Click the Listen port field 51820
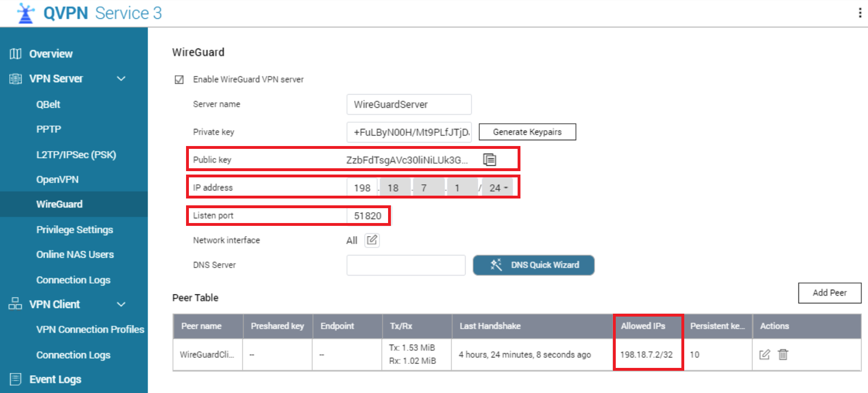The height and width of the screenshot is (393, 868). click(x=367, y=216)
